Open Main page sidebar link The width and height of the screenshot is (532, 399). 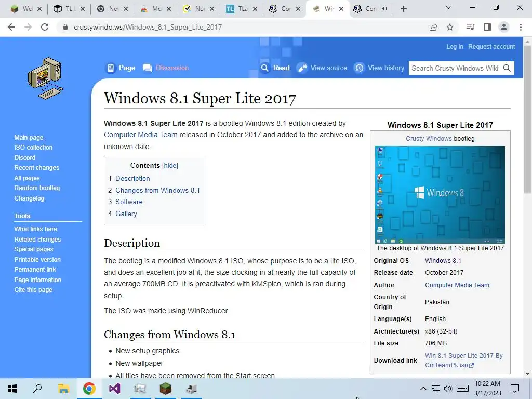(29, 137)
